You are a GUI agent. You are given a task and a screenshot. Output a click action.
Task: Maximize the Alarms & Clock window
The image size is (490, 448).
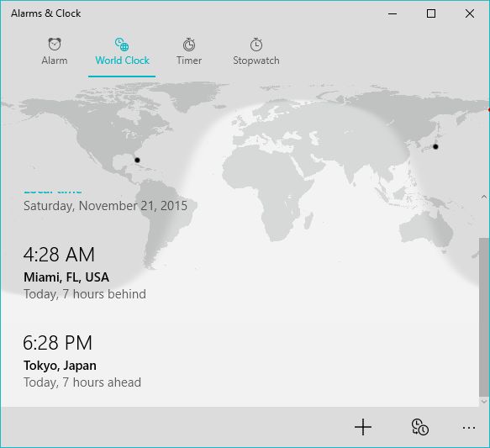431,13
